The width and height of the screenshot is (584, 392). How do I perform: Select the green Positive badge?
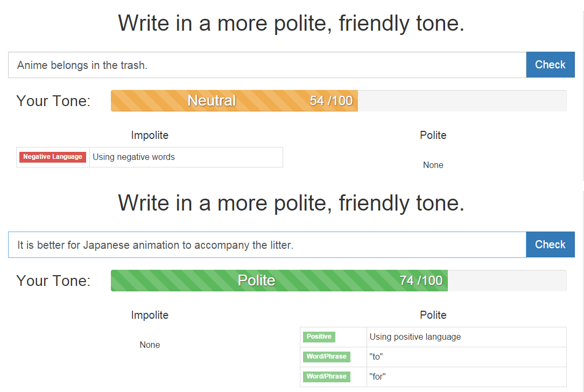click(x=319, y=337)
